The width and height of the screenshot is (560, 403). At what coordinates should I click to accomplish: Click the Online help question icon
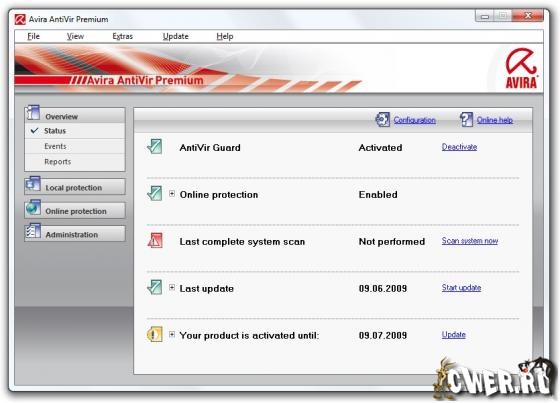(466, 119)
